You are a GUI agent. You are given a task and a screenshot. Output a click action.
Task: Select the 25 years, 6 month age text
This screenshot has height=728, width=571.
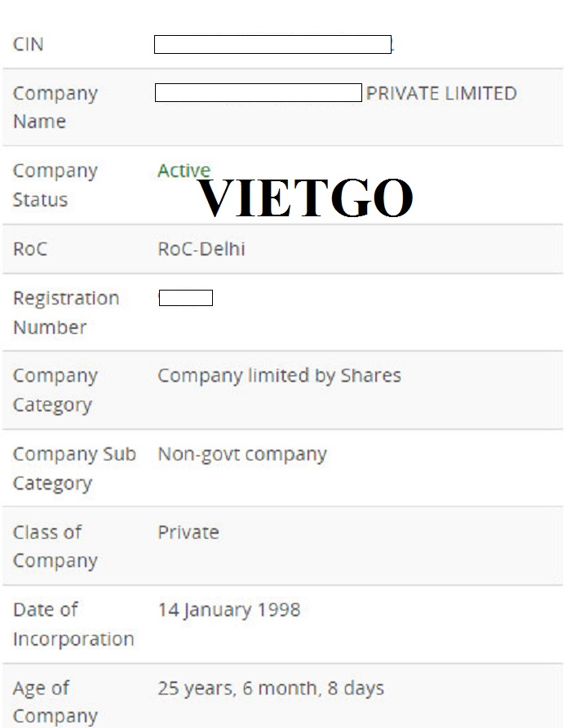[271, 688]
